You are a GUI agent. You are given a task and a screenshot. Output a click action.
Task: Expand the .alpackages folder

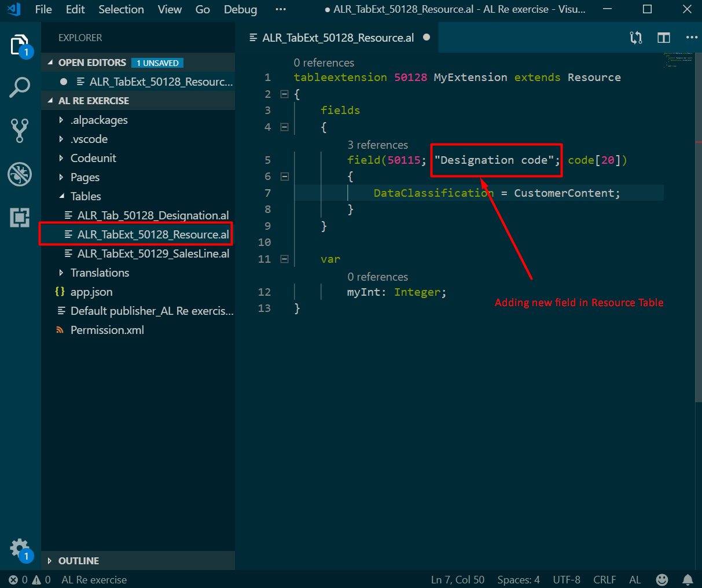99,120
